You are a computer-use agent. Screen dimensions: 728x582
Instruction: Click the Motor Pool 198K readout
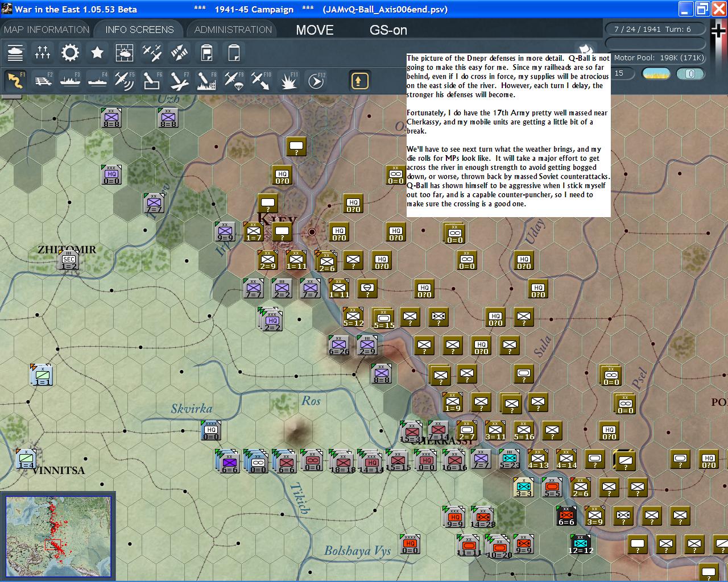click(x=659, y=57)
